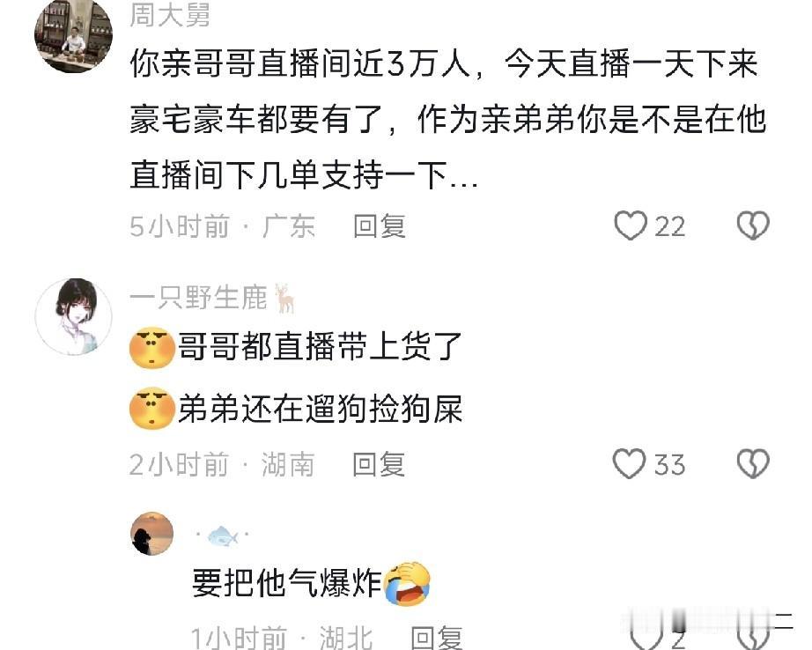Viewport: 812px width, 650px height.
Task: Reply to 周大舅's comment from 广东
Action: tap(379, 226)
